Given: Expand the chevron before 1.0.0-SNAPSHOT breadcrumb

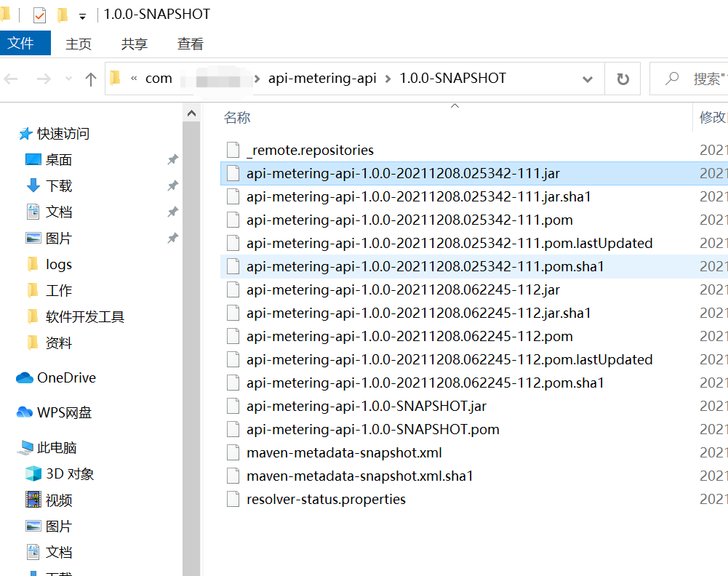Looking at the screenshot, I should pyautogui.click(x=388, y=79).
